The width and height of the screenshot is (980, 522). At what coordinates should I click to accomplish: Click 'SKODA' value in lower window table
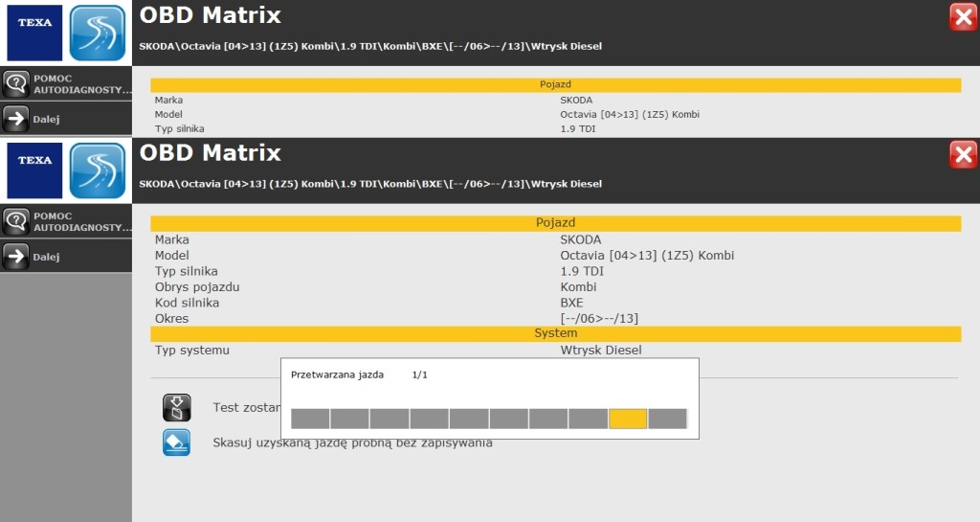[581, 239]
